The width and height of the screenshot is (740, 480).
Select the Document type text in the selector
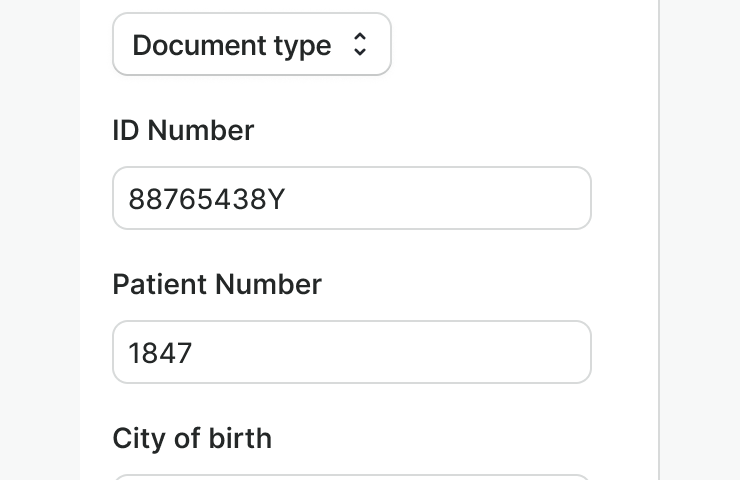[x=232, y=45]
